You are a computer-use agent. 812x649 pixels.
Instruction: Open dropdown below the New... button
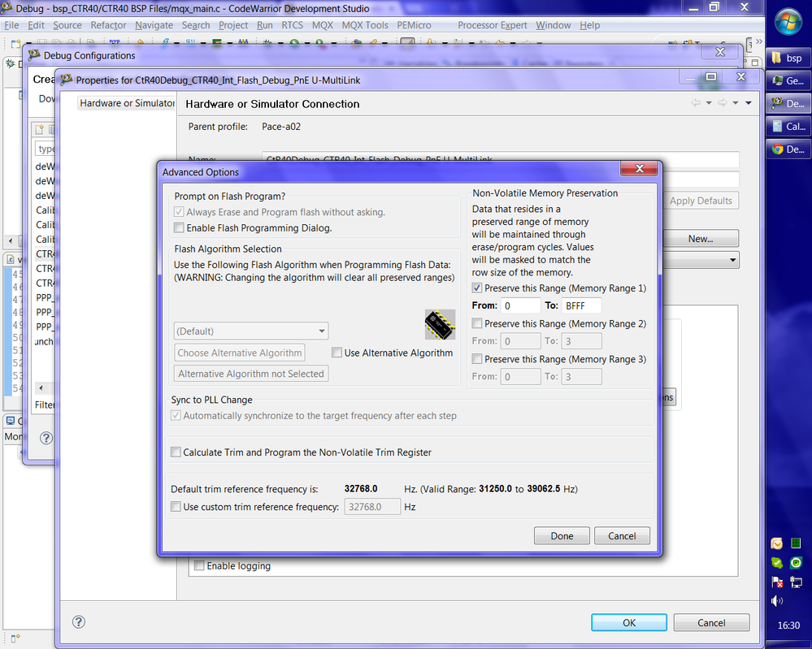click(x=733, y=260)
